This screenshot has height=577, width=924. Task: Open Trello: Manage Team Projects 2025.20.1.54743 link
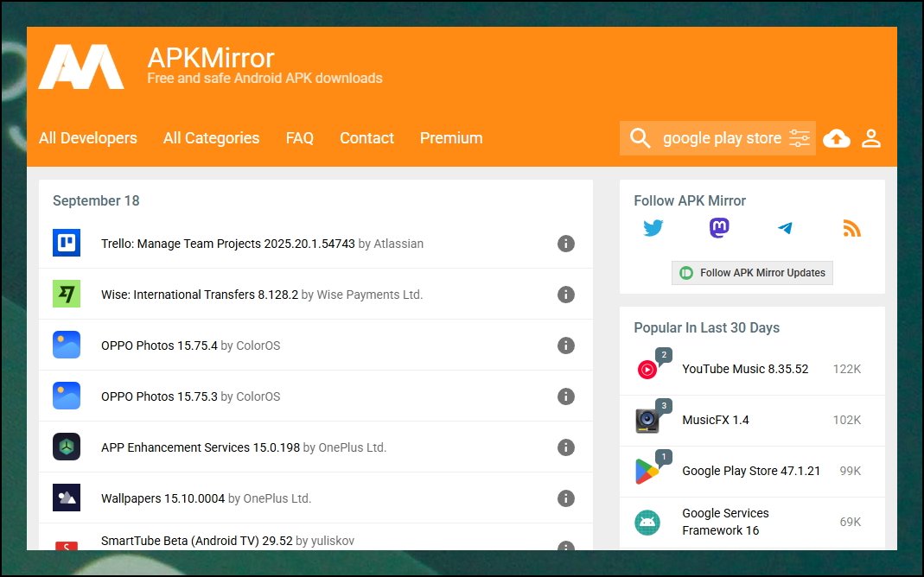coord(228,244)
